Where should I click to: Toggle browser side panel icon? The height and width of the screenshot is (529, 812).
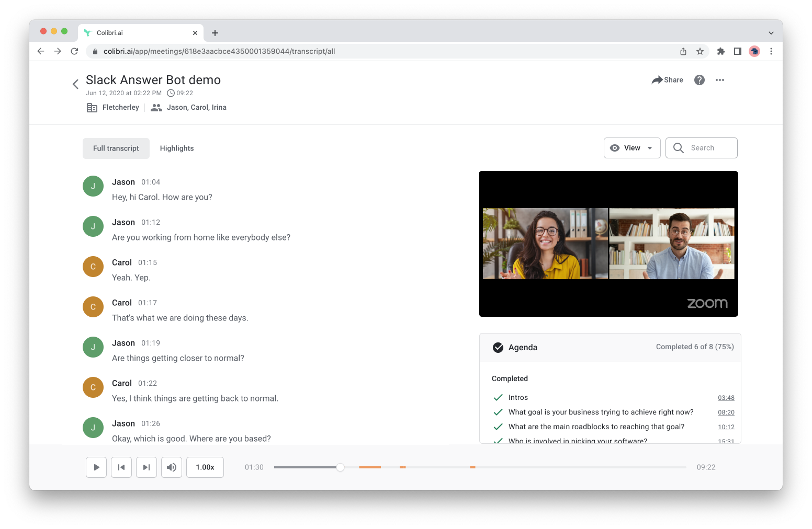(x=738, y=51)
